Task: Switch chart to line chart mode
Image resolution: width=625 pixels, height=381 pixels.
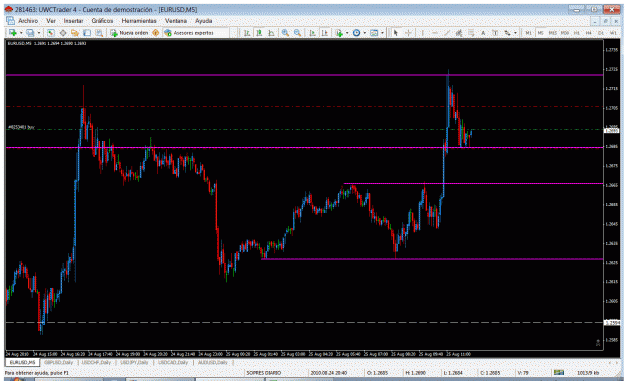Action: tap(271, 33)
